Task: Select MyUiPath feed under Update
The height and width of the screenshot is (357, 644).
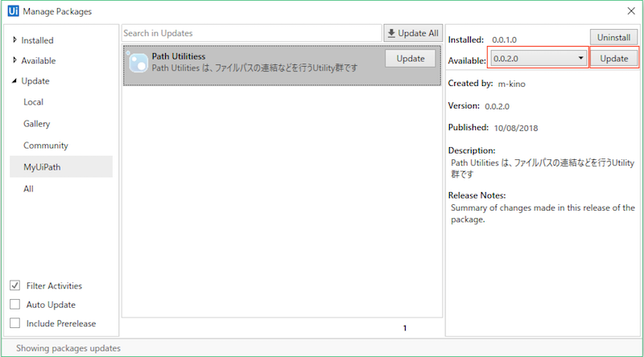Action: point(61,166)
